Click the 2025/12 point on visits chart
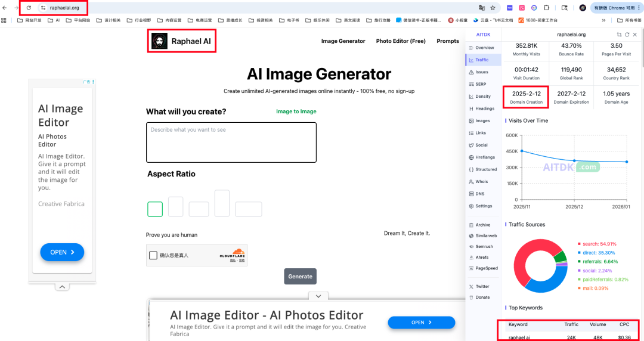Screen dimensions: 644x341 [574, 160]
